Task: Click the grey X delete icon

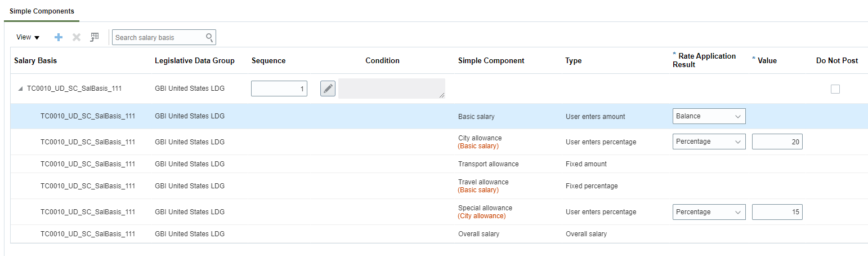Action: 77,37
